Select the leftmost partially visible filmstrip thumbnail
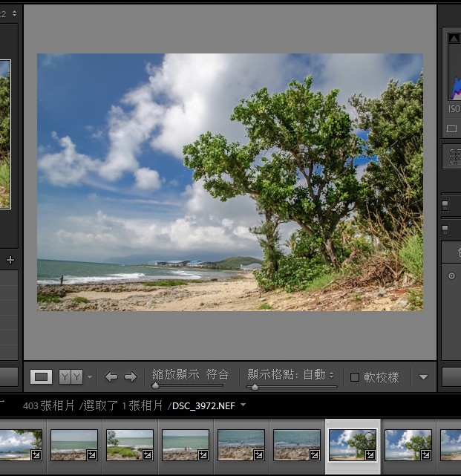 coord(21,445)
